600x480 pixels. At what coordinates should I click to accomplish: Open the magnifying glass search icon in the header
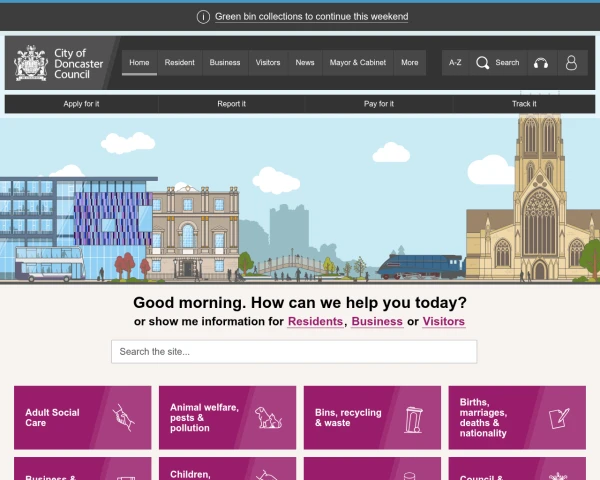coord(483,63)
